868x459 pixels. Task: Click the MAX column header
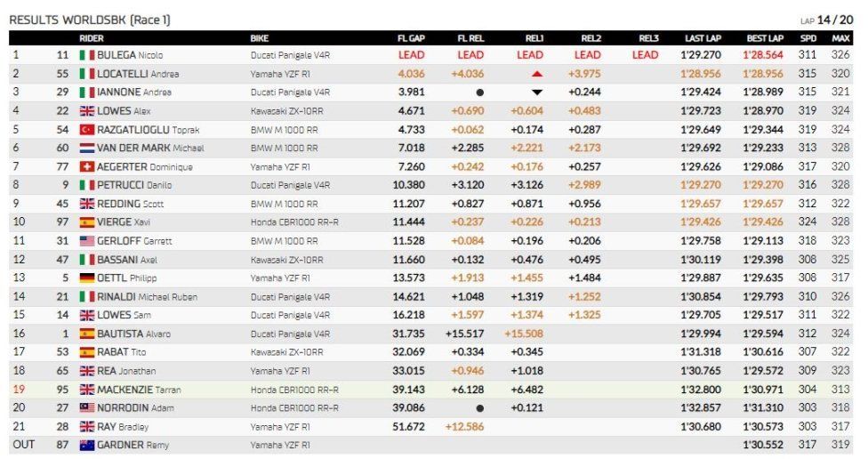[841, 38]
